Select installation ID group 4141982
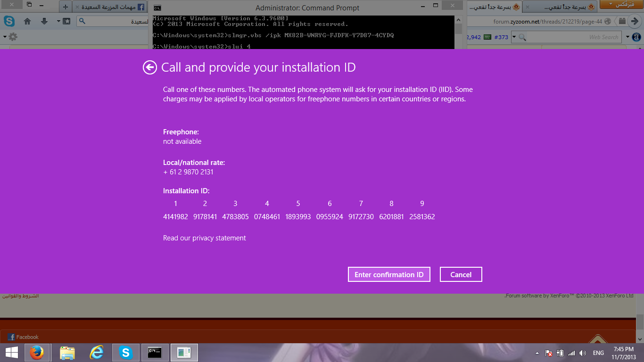The width and height of the screenshot is (644, 362). coord(175,217)
